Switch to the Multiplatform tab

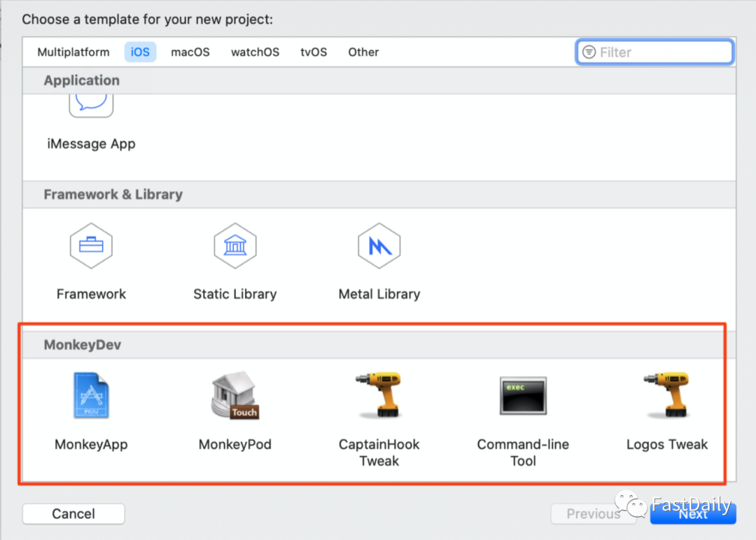coord(73,52)
